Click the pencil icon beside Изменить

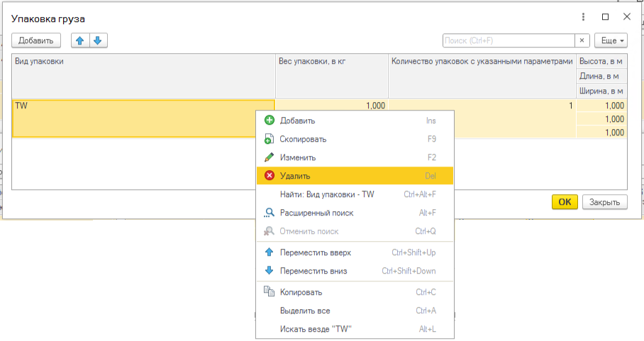[269, 157]
